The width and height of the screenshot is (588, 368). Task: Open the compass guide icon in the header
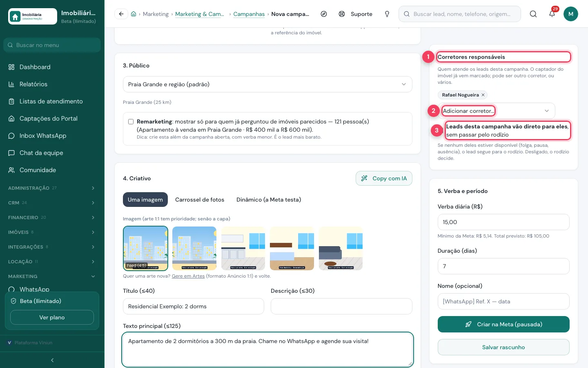point(324,14)
